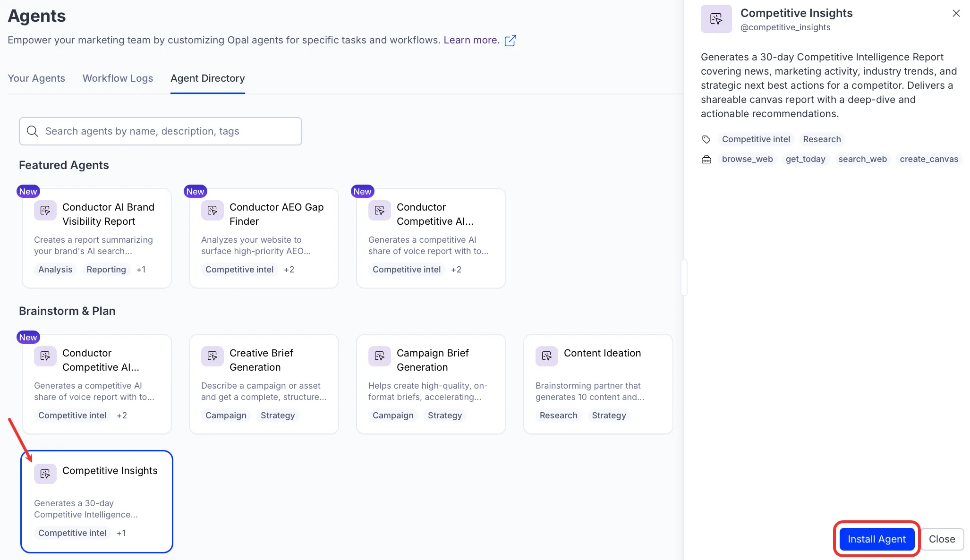Click the Strategy tag on the Content Ideation card

click(609, 416)
